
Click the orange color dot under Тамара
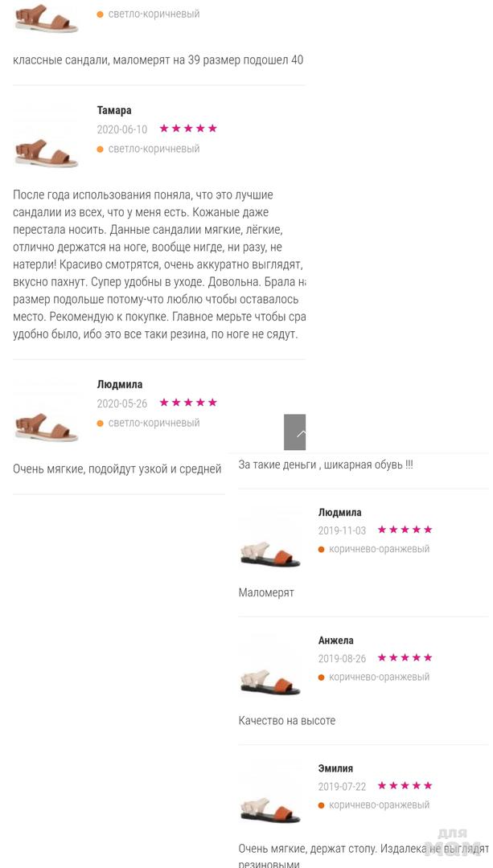pyautogui.click(x=101, y=149)
